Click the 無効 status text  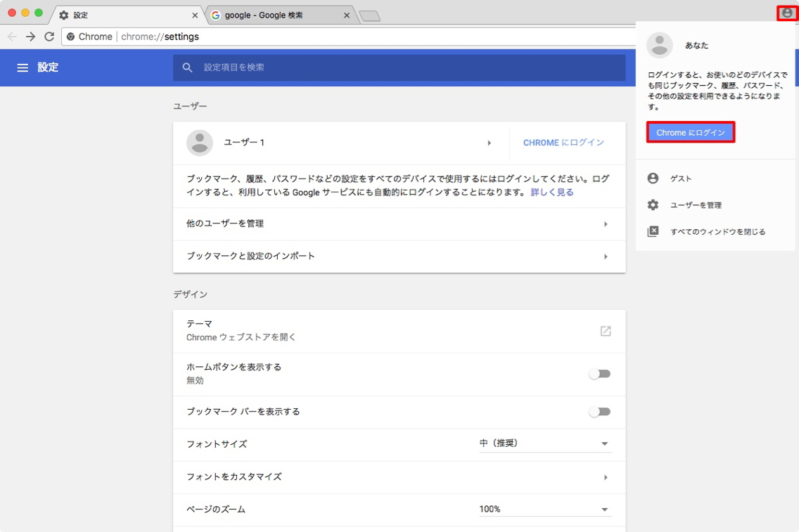[195, 380]
